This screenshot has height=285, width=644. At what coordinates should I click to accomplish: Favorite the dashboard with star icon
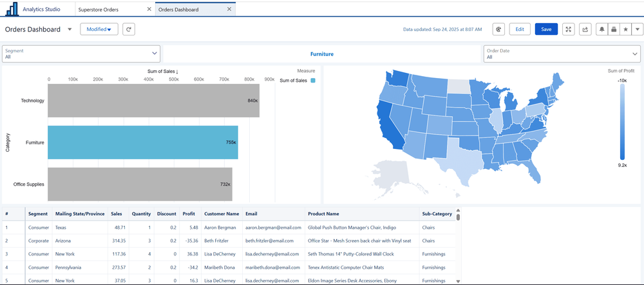pos(625,29)
